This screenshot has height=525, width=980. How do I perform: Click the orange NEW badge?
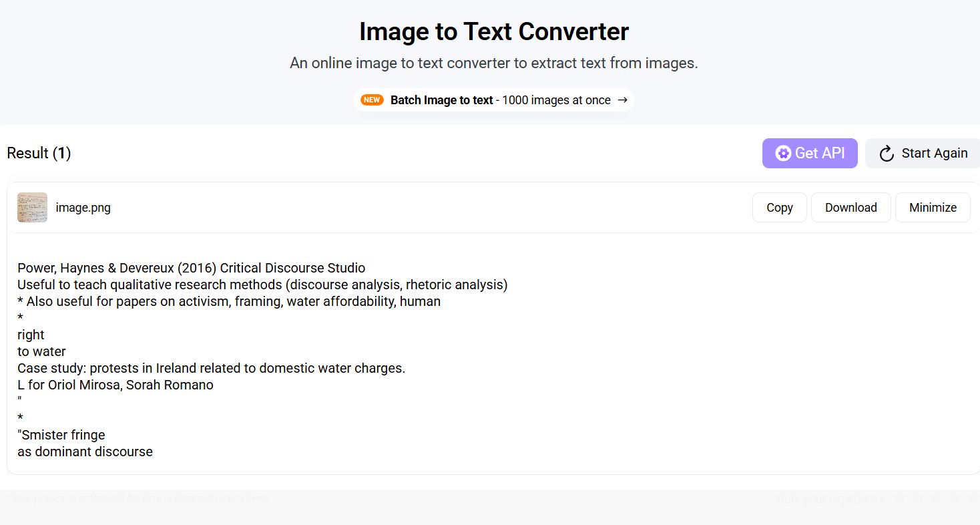372,100
